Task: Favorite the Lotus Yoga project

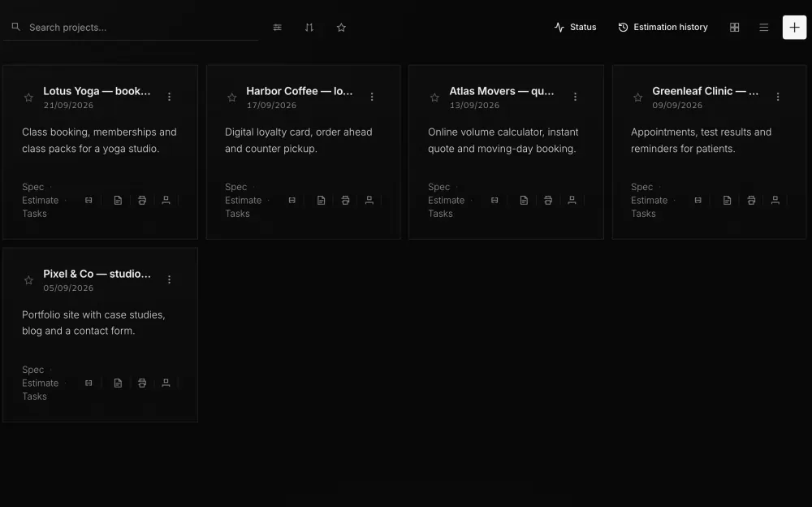Action: [x=28, y=97]
